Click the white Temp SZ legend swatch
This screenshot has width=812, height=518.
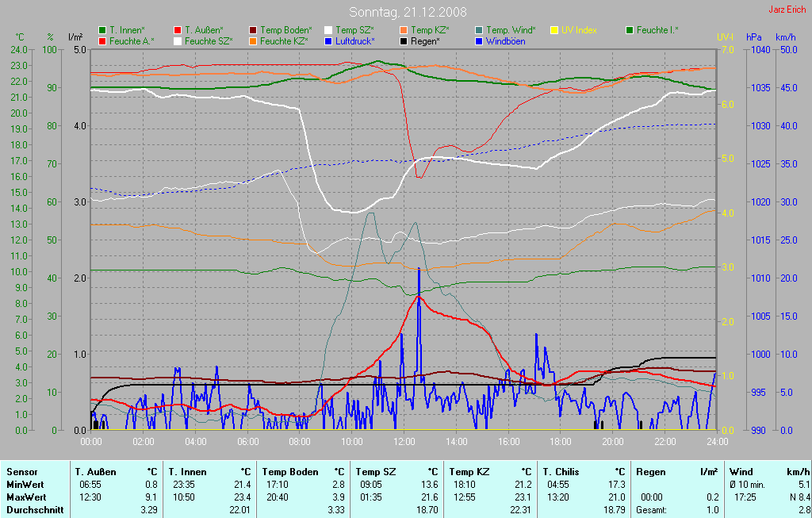[328, 30]
